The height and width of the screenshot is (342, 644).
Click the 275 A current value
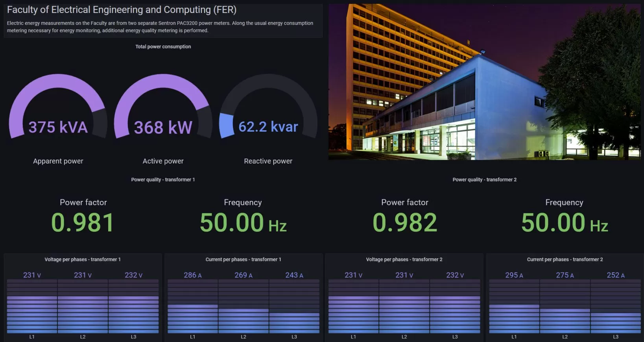click(x=565, y=275)
